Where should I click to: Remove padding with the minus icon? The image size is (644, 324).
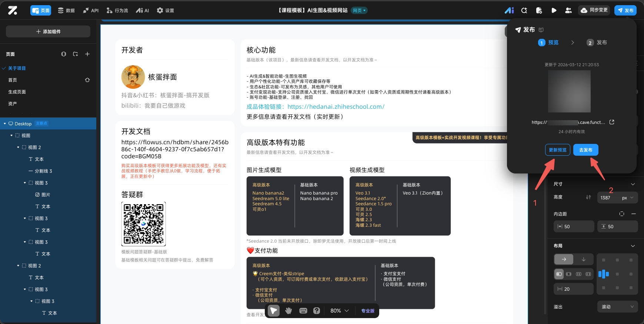[634, 214]
